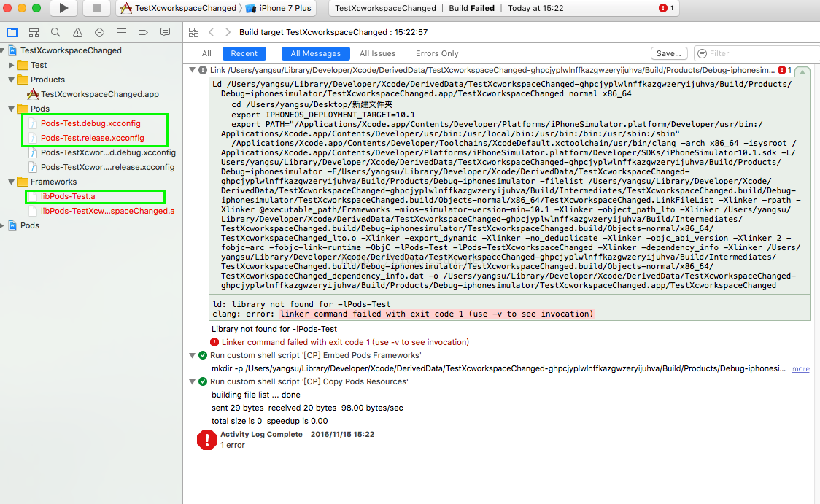Image resolution: width=820 pixels, height=504 pixels.
Task: Click the filter icon in Filter field
Action: (x=703, y=53)
